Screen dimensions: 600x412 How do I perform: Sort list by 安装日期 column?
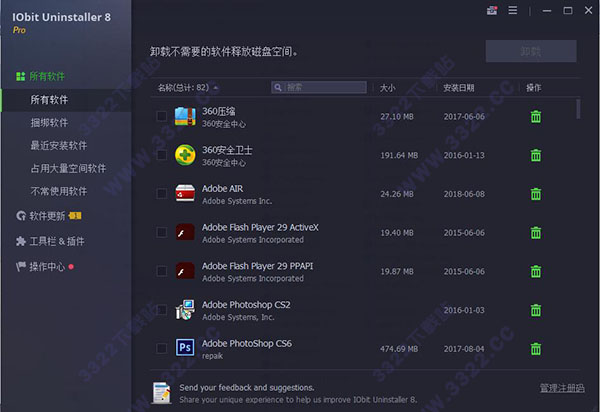(x=458, y=88)
